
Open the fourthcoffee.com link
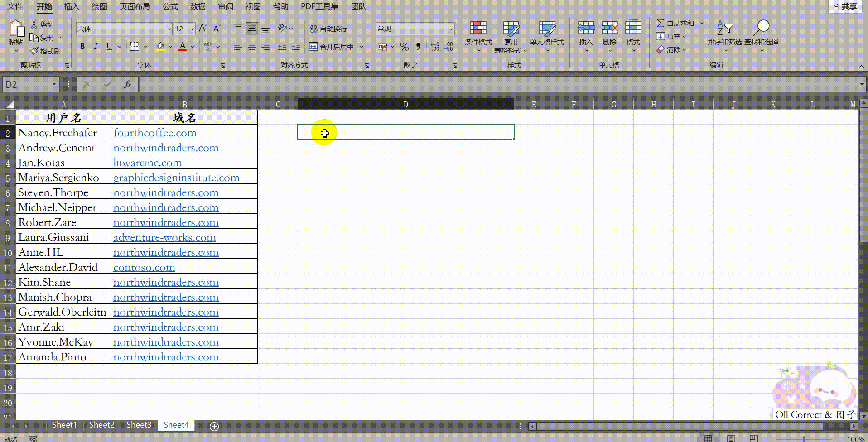point(154,133)
